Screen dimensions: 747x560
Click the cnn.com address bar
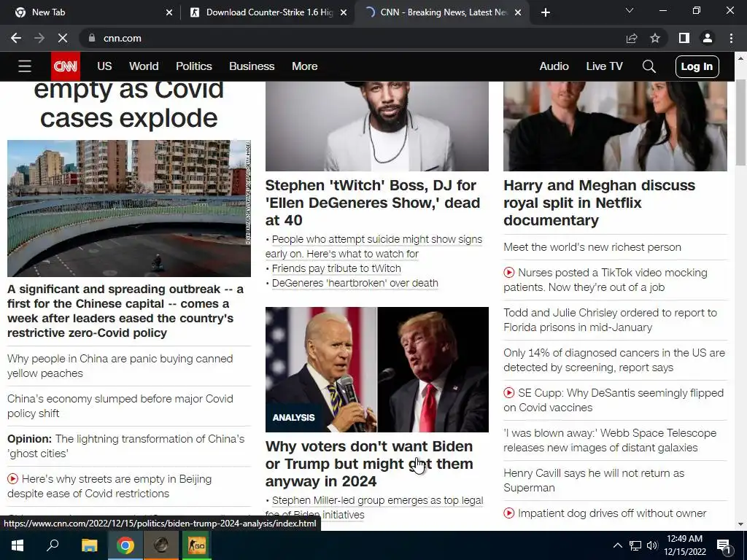pos(352,38)
